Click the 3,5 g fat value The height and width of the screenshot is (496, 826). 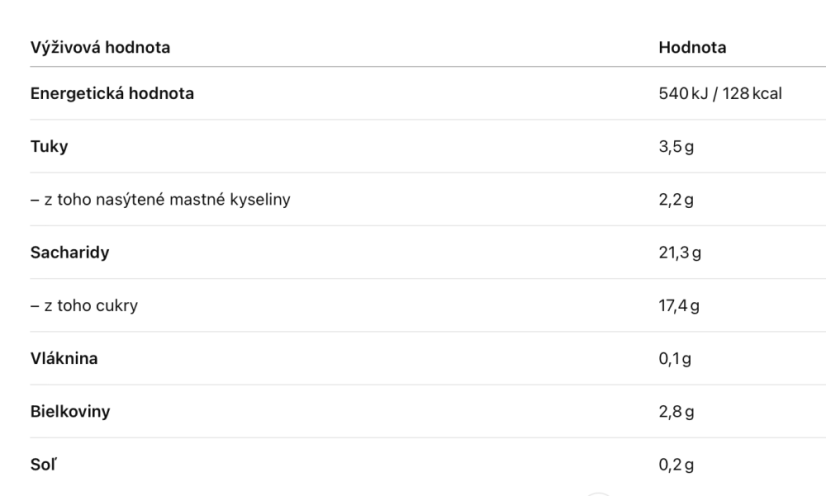click(676, 146)
